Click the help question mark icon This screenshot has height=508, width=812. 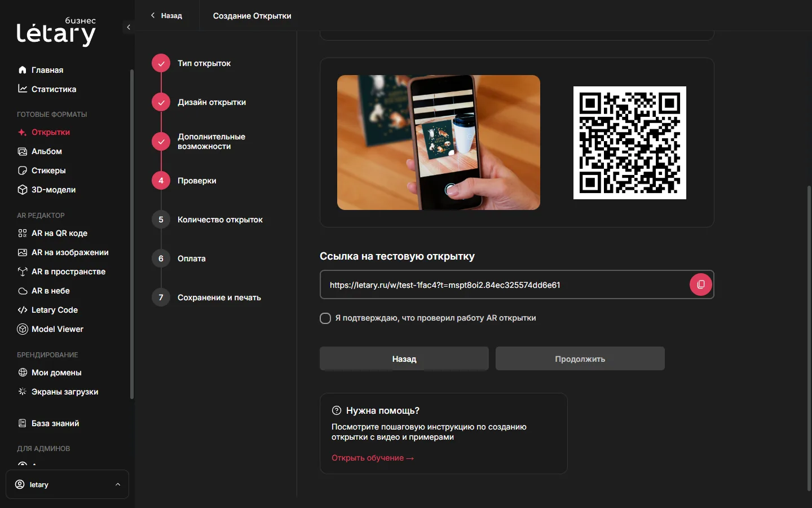point(337,410)
